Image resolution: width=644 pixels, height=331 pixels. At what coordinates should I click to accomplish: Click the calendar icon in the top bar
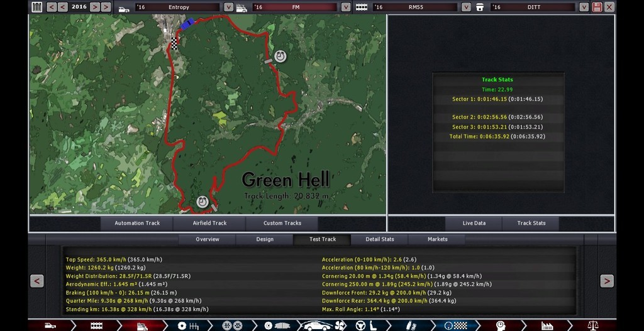tap(37, 7)
